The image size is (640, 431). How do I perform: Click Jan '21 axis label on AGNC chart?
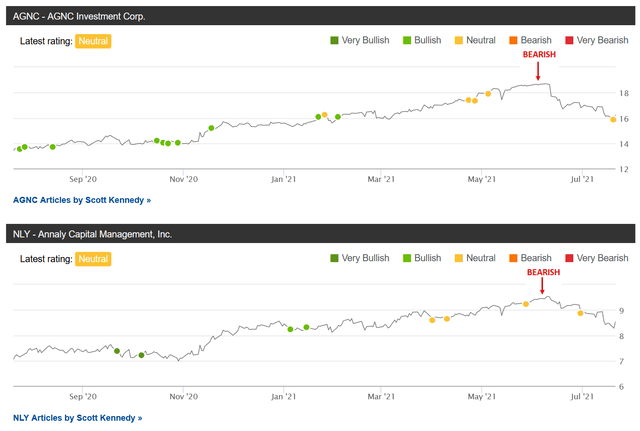pyautogui.click(x=284, y=179)
